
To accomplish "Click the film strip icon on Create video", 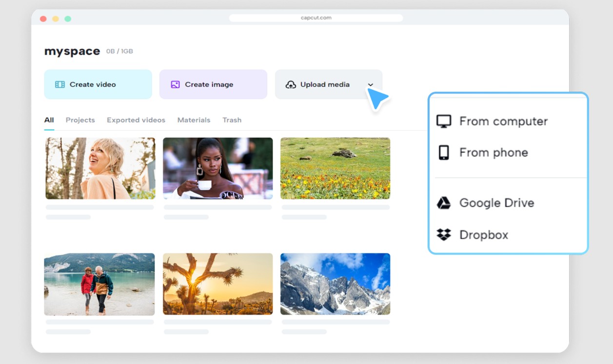I will (x=60, y=84).
